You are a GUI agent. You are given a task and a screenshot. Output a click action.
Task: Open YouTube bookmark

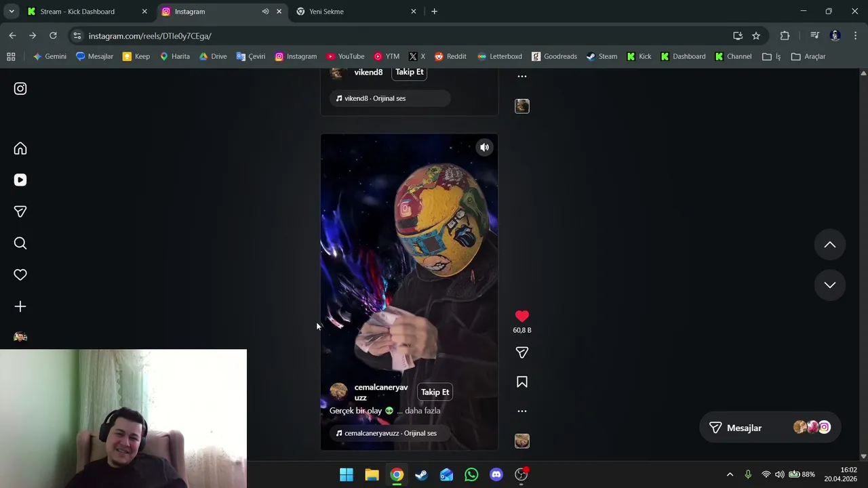click(x=345, y=56)
